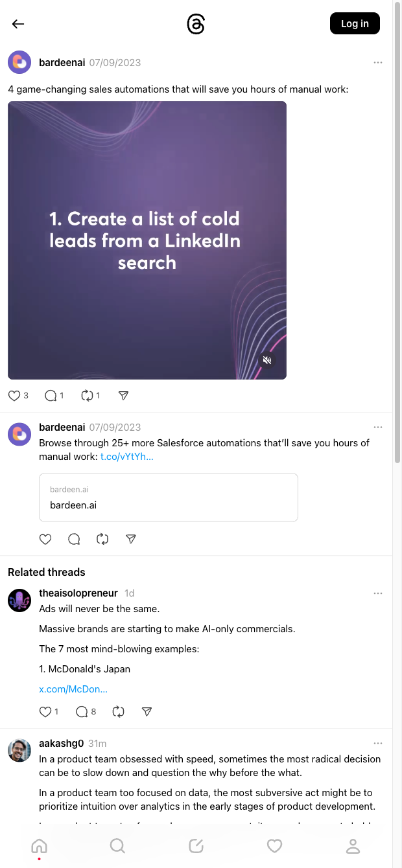Like the sales automations post
Image resolution: width=402 pixels, height=868 pixels.
(x=14, y=395)
